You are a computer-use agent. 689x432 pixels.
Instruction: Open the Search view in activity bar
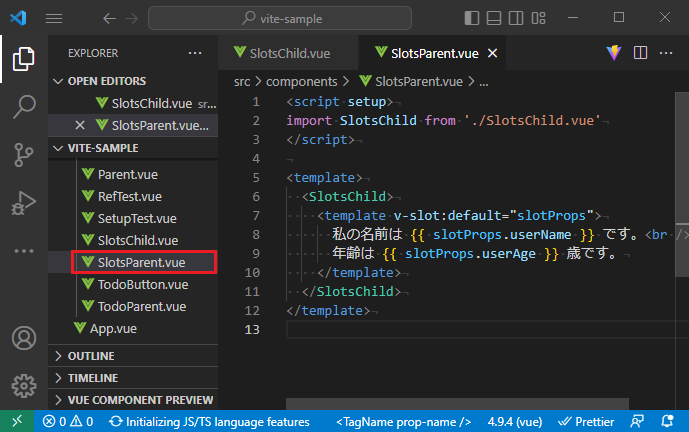tap(24, 106)
